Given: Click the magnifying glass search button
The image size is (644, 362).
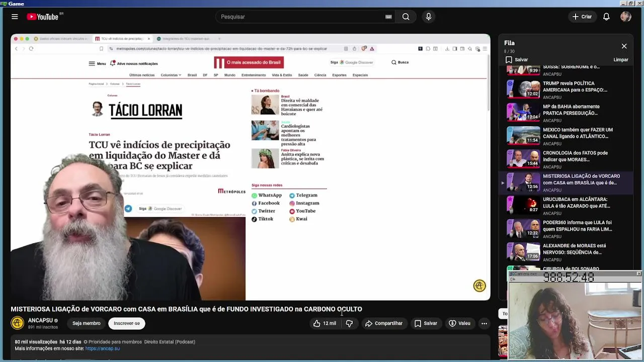Looking at the screenshot, I should (406, 17).
